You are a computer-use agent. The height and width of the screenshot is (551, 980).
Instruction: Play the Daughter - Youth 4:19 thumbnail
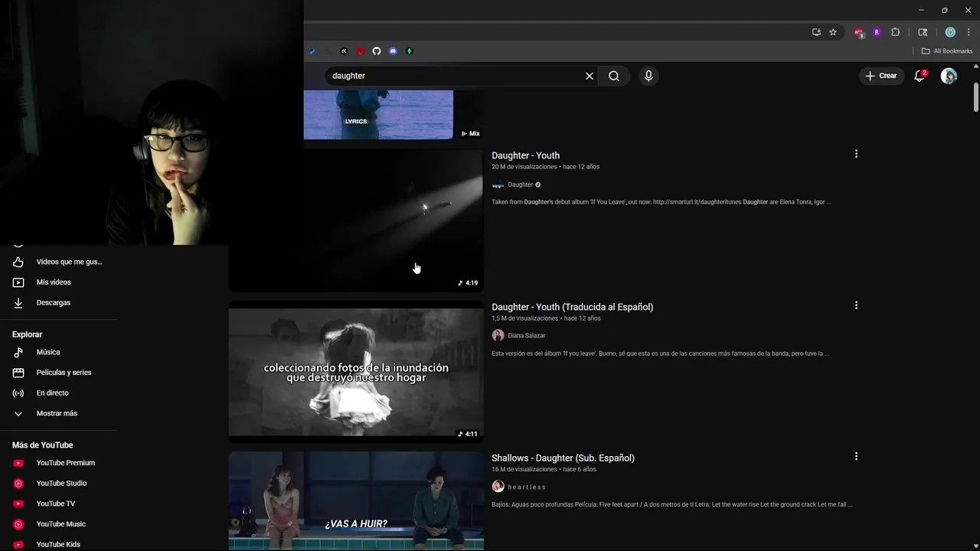[356, 220]
